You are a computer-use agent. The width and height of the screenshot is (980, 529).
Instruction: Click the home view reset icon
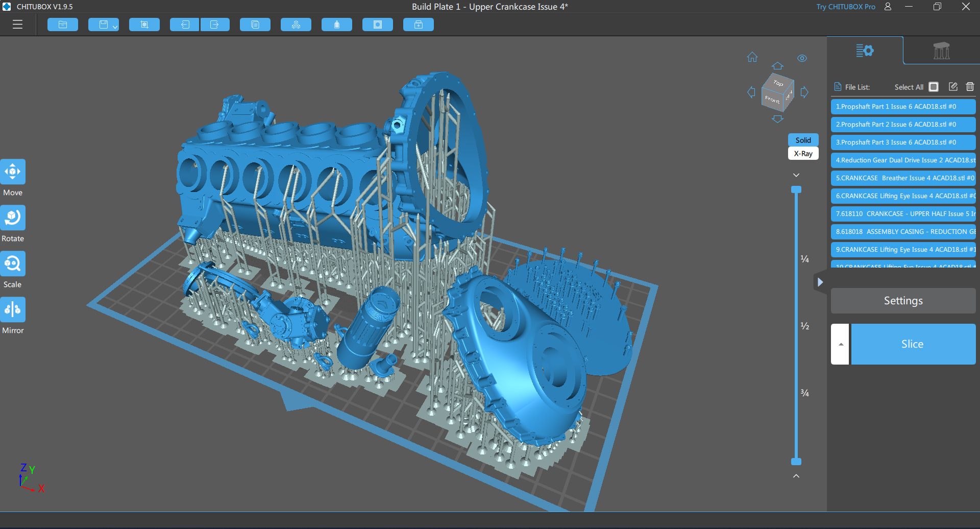tap(752, 57)
